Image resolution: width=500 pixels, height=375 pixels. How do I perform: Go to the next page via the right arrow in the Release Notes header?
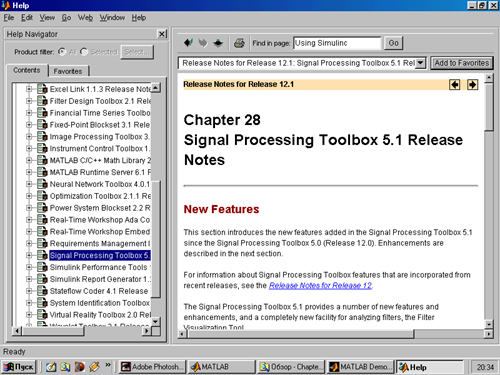click(x=472, y=85)
